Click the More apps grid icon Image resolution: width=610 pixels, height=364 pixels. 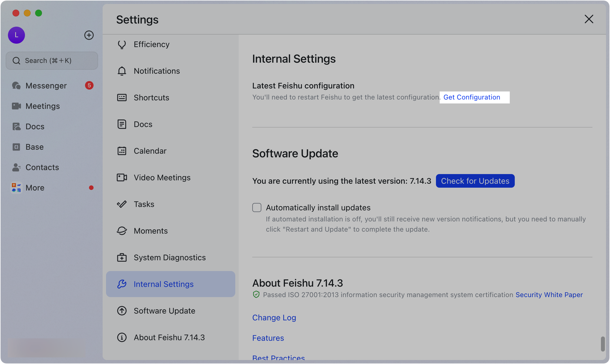click(16, 188)
